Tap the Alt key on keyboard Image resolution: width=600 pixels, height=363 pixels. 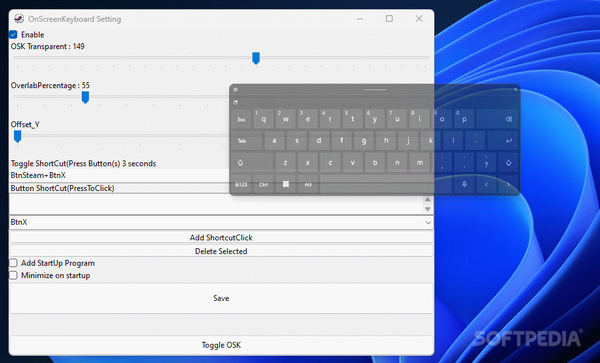[x=308, y=184]
